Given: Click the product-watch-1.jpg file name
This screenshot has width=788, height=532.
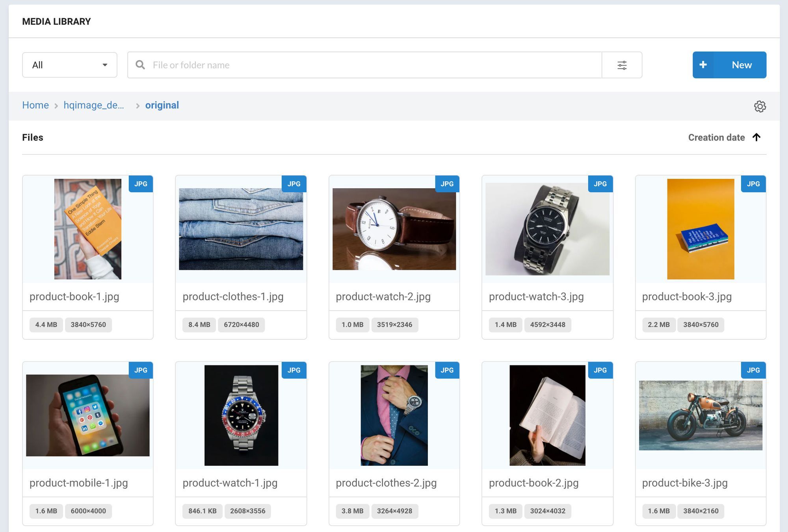Looking at the screenshot, I should (230, 483).
